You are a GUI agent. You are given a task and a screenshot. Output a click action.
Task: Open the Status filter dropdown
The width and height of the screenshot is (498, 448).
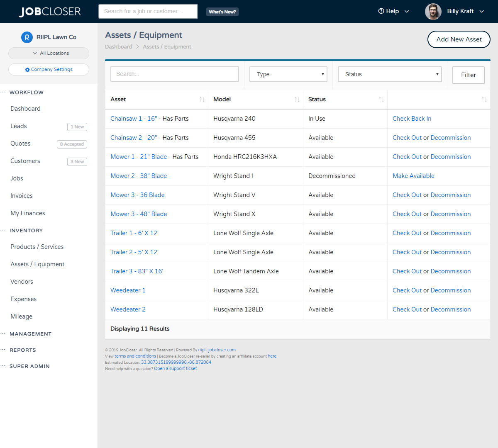(x=390, y=74)
